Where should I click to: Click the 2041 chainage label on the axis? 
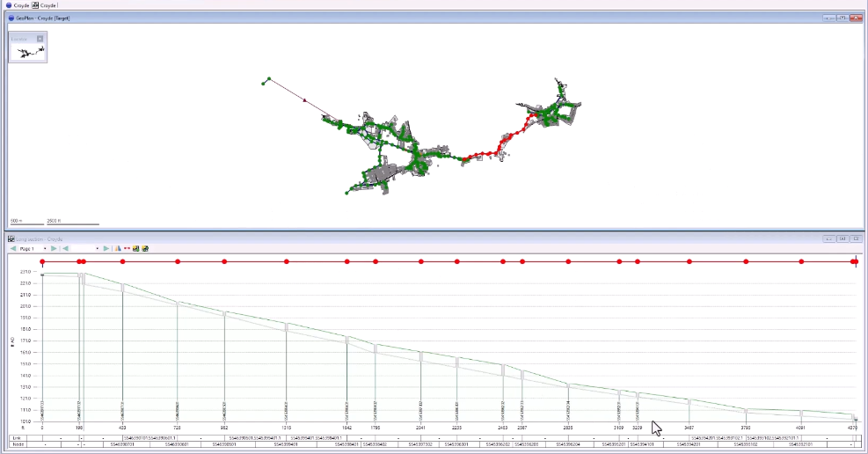(420, 428)
